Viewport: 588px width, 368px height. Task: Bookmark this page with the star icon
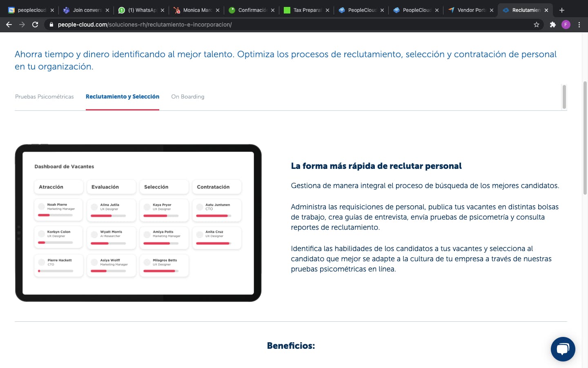coord(537,25)
